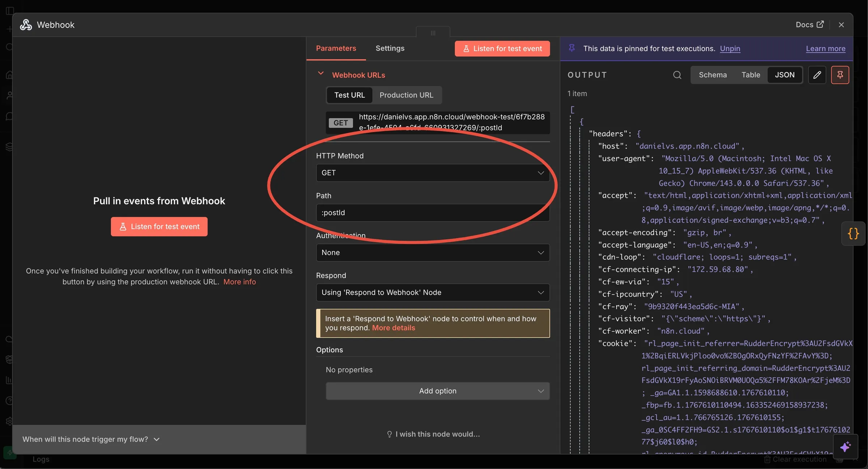Open More details link in notice
This screenshot has height=469, width=868.
tap(393, 328)
